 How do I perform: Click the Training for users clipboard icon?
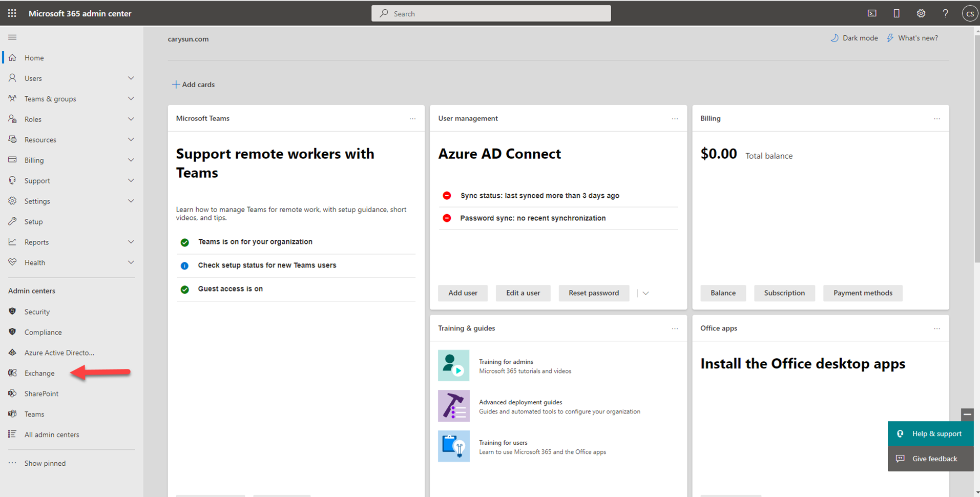pos(454,446)
